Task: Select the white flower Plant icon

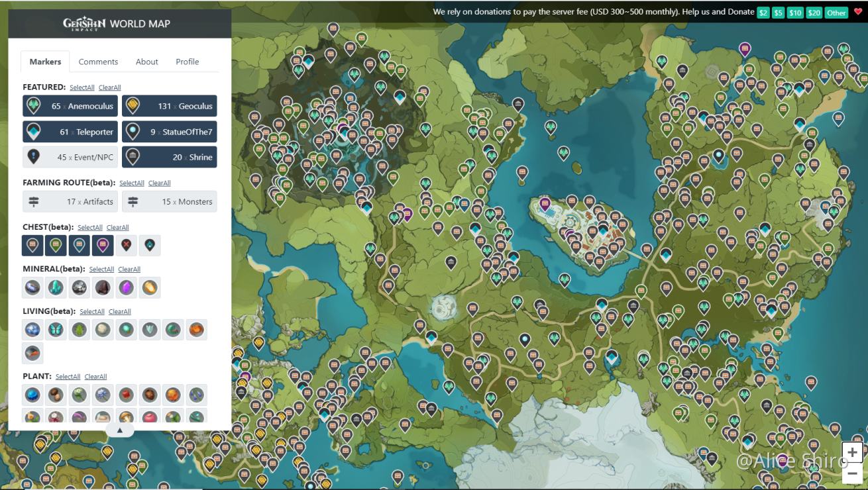Action: point(80,395)
